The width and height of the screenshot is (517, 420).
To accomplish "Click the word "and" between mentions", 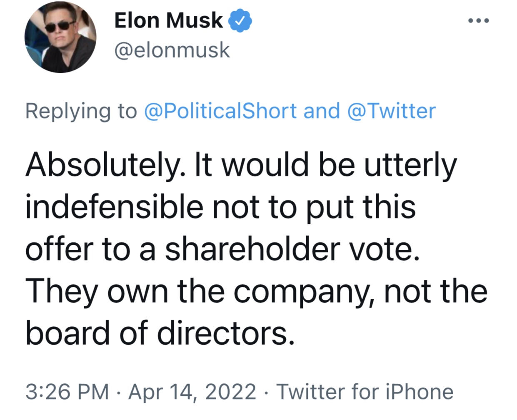I will click(x=322, y=111).
